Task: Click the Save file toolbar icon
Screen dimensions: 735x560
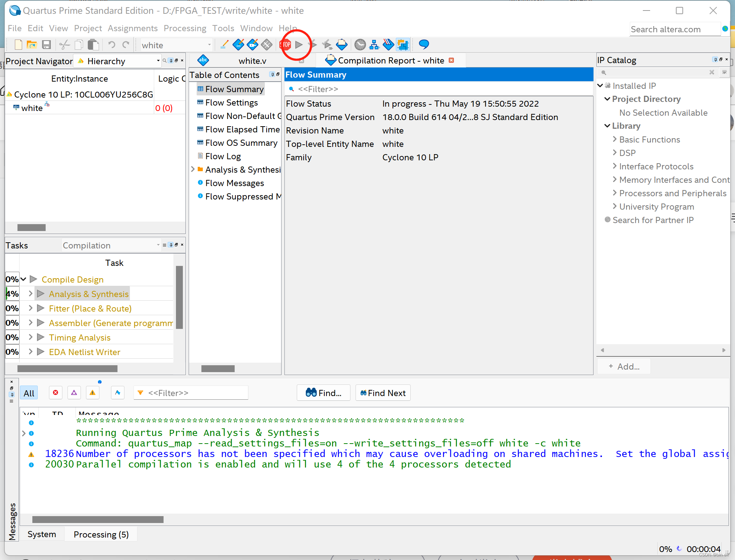Action: [x=46, y=45]
